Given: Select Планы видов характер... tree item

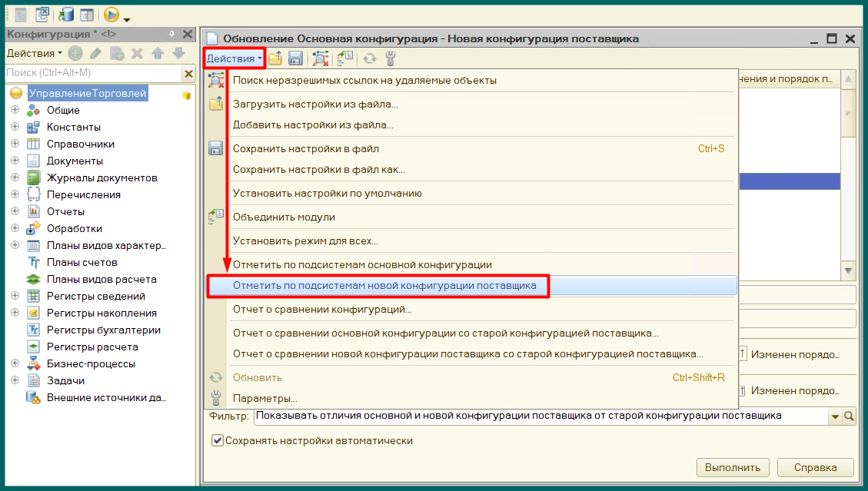Looking at the screenshot, I should coord(106,245).
